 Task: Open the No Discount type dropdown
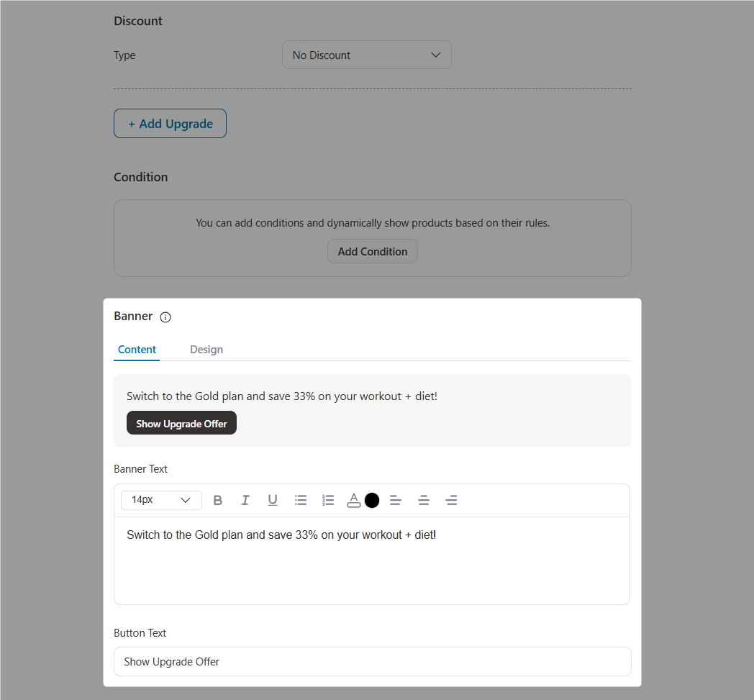[367, 55]
